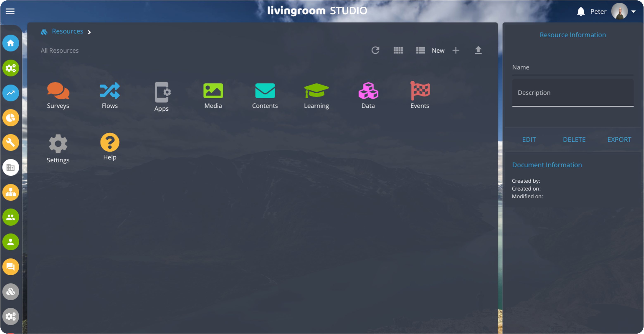The width and height of the screenshot is (644, 334).
Task: Click the Created on: text
Action: pyautogui.click(x=526, y=189)
